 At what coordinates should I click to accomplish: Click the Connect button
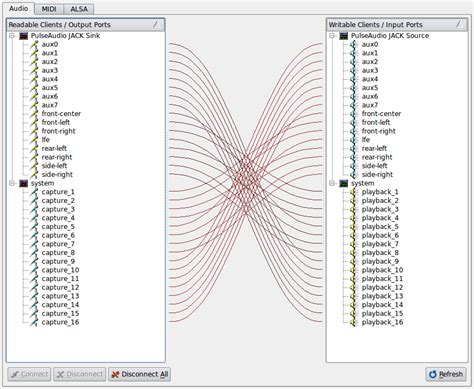[29, 374]
